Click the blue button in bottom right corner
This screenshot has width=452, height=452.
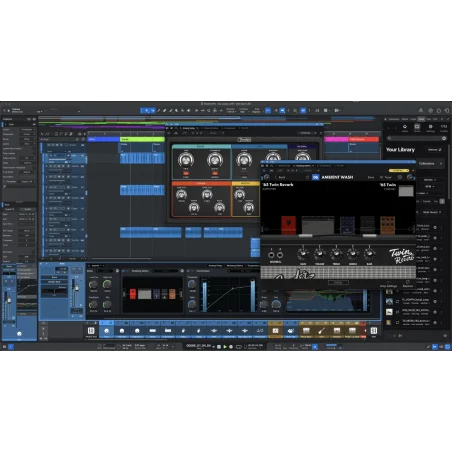tap(447, 347)
